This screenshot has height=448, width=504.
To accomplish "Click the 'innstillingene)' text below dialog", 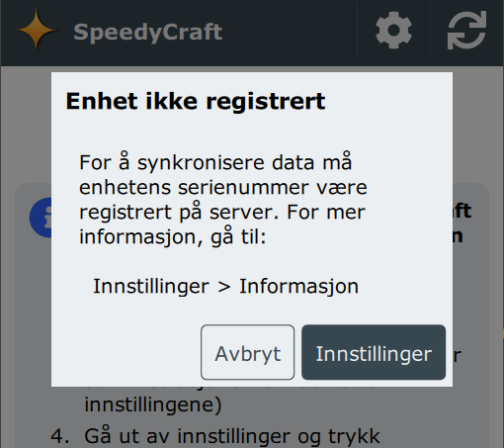I will [153, 404].
